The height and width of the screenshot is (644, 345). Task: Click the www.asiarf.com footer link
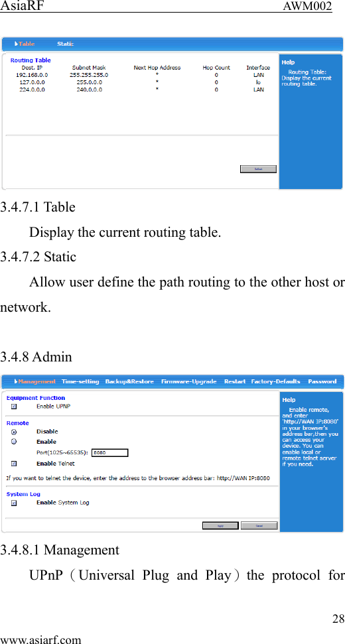coord(40,640)
